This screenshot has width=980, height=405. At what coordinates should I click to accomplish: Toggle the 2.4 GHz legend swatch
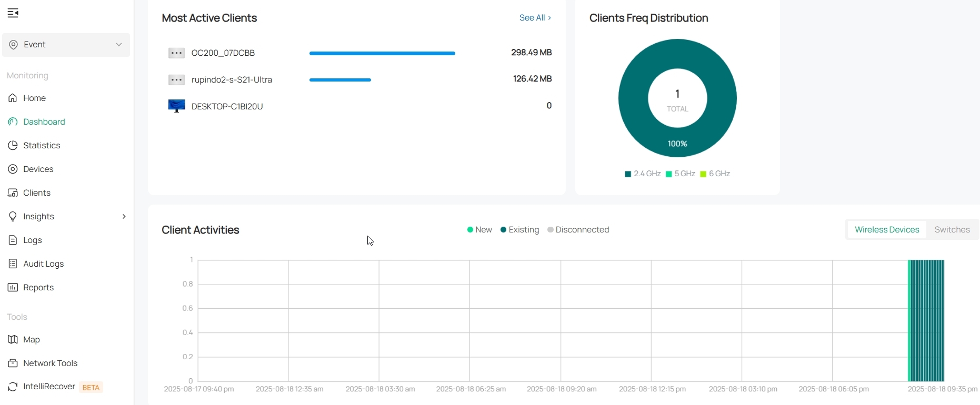click(628, 174)
